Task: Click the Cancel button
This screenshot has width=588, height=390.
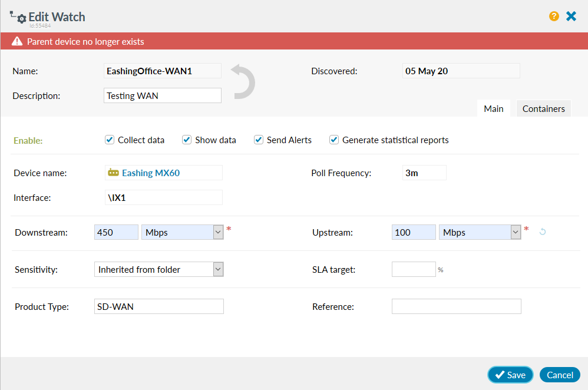Action: tap(559, 375)
